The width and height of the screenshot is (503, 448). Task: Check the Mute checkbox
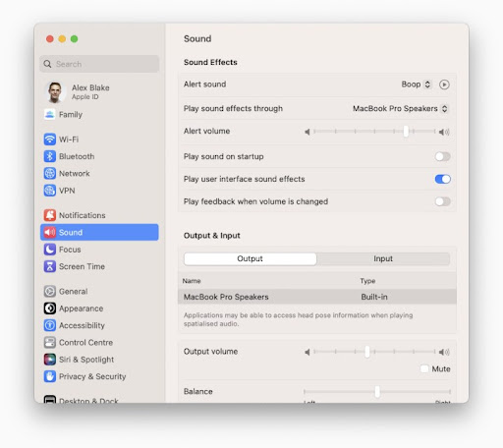point(424,368)
